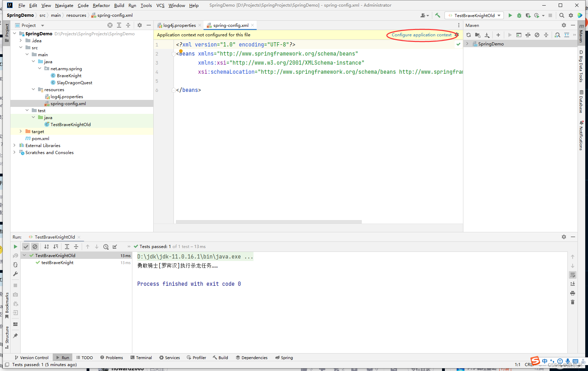
Task: Open Search Everywhere magnifier icon
Action: pyautogui.click(x=561, y=15)
